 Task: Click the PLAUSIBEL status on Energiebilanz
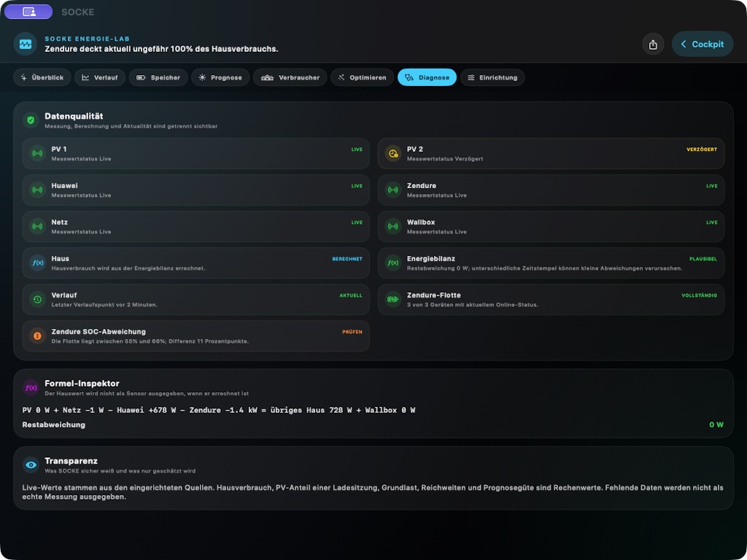click(x=703, y=259)
